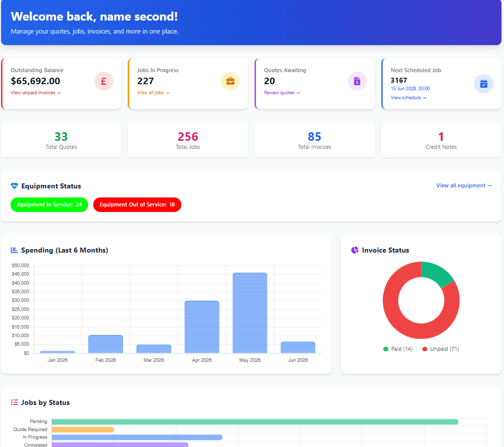Click the orange Quote Required bar

click(83, 429)
